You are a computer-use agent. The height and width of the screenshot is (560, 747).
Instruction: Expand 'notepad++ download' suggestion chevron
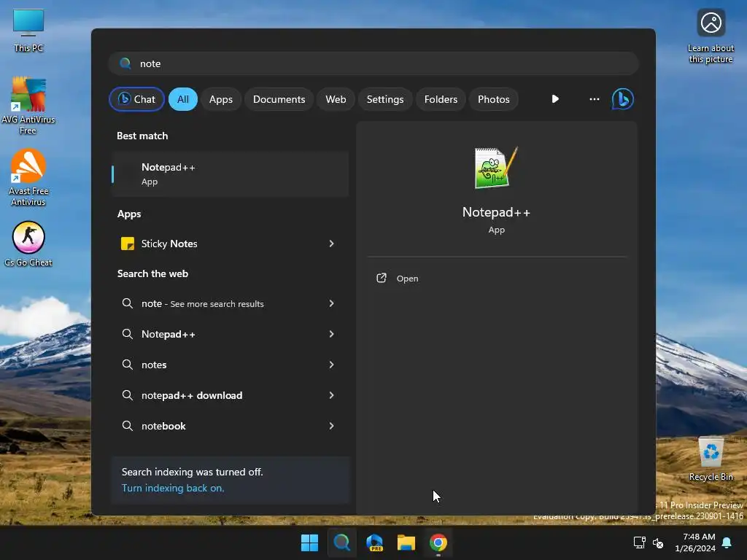(331, 395)
